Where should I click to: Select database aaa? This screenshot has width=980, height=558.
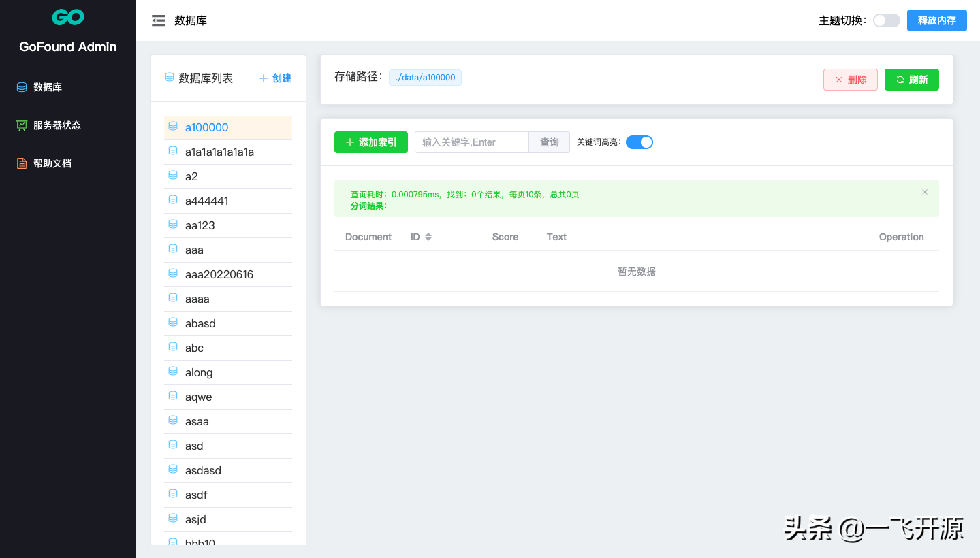coord(228,250)
